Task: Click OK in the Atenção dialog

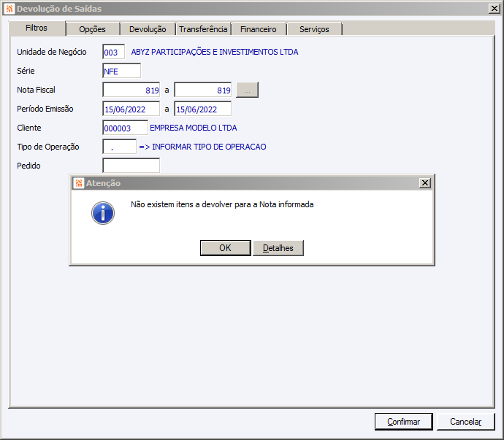Action: click(x=225, y=248)
